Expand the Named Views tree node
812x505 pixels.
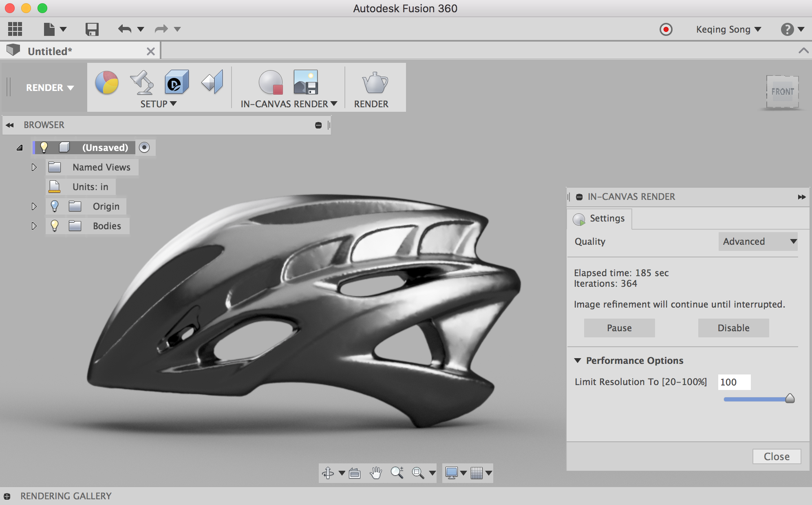pyautogui.click(x=34, y=167)
